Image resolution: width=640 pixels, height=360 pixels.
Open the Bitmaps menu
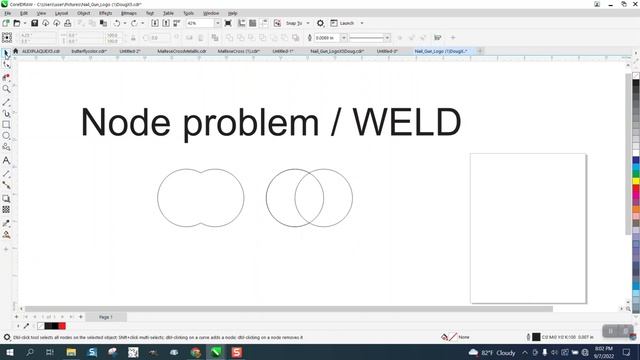(x=129, y=13)
